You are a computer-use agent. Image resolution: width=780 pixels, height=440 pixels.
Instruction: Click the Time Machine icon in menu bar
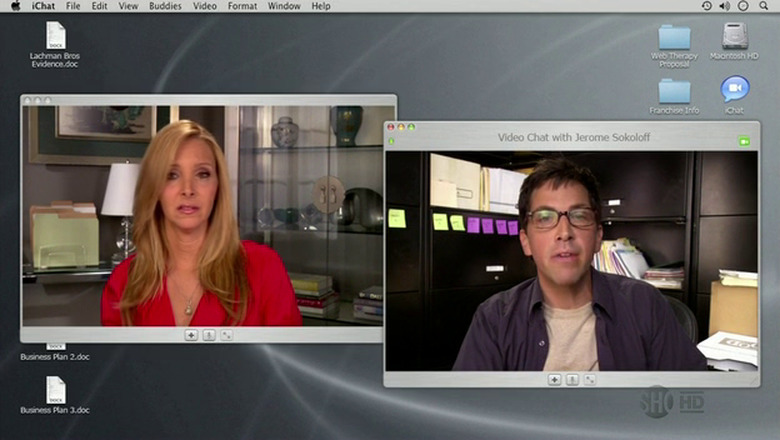(x=706, y=6)
